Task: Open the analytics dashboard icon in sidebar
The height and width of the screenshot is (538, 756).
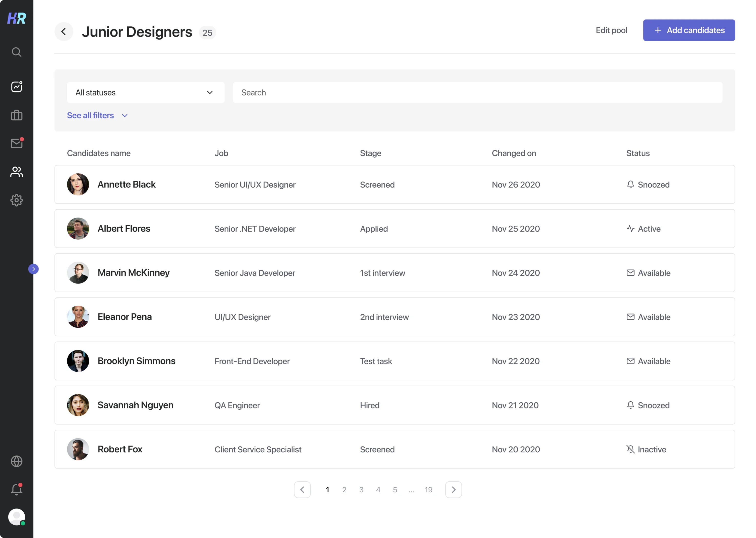Action: click(x=16, y=86)
